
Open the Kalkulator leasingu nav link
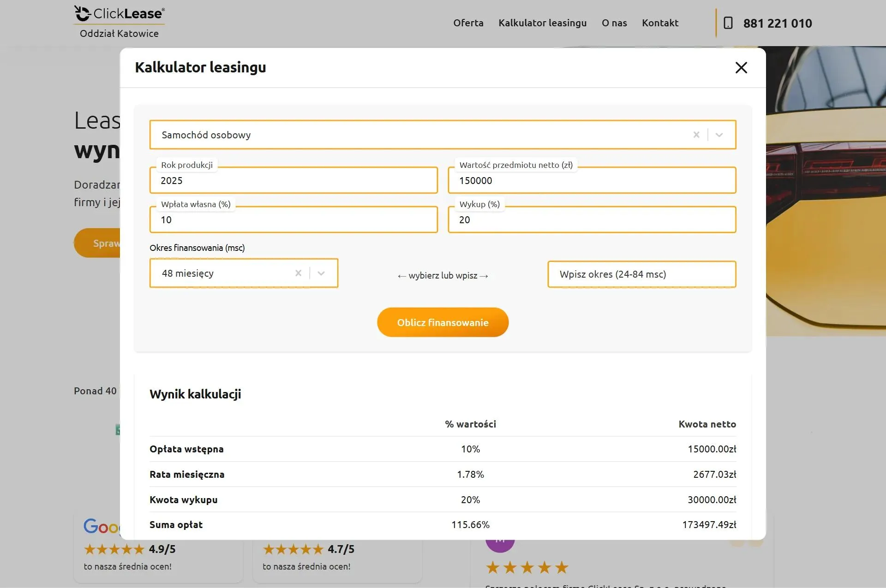(542, 23)
